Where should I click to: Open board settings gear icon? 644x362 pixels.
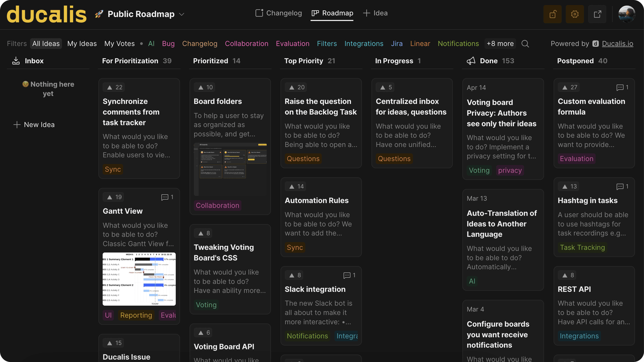tap(575, 14)
